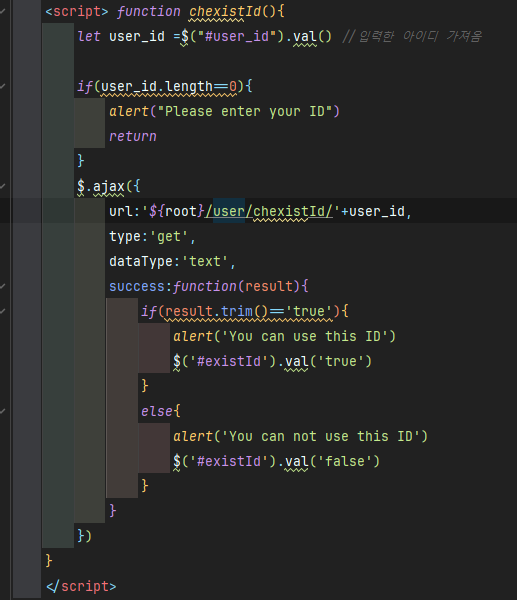This screenshot has width=517, height=600.
Task: Collapse the fold marker beside the if(user_id.length==0) line
Action: pyautogui.click(x=2, y=86)
